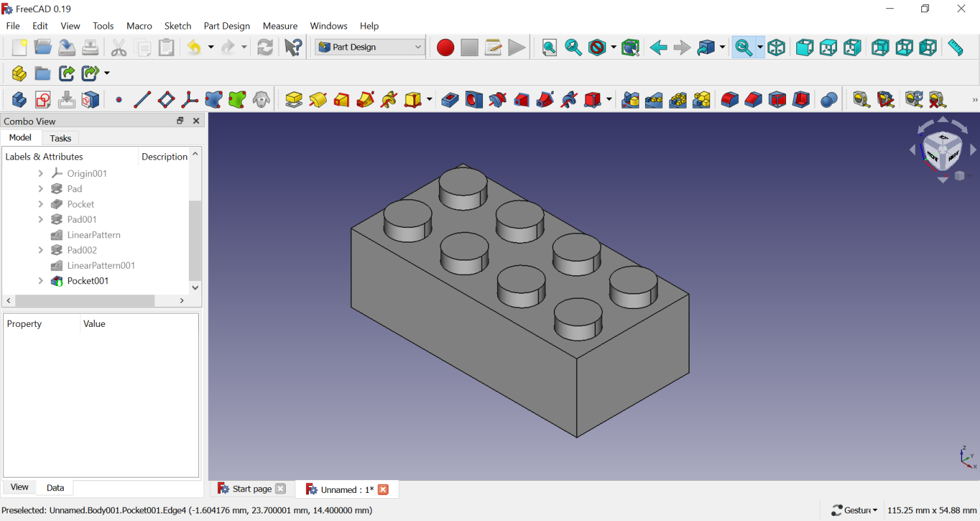The image size is (980, 521).
Task: Start macro recording with red button
Action: [x=445, y=48]
